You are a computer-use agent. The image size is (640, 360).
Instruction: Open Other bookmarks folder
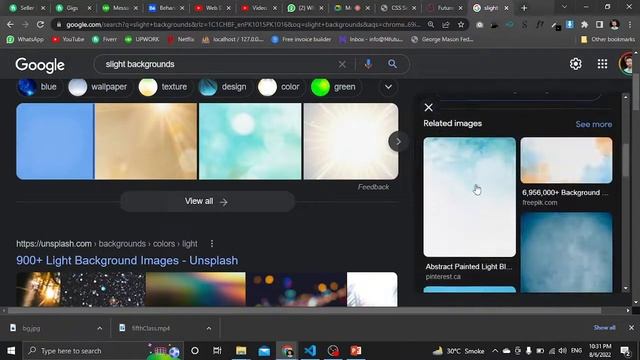click(608, 39)
